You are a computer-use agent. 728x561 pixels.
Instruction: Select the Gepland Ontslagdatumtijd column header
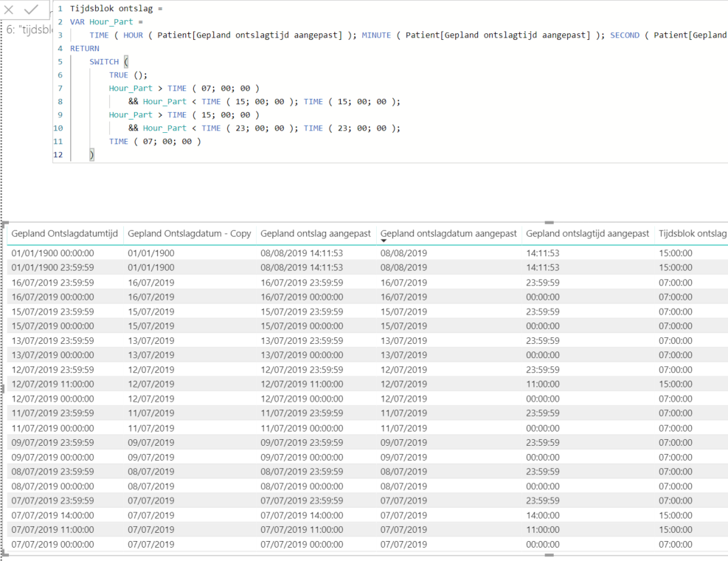[x=64, y=233]
